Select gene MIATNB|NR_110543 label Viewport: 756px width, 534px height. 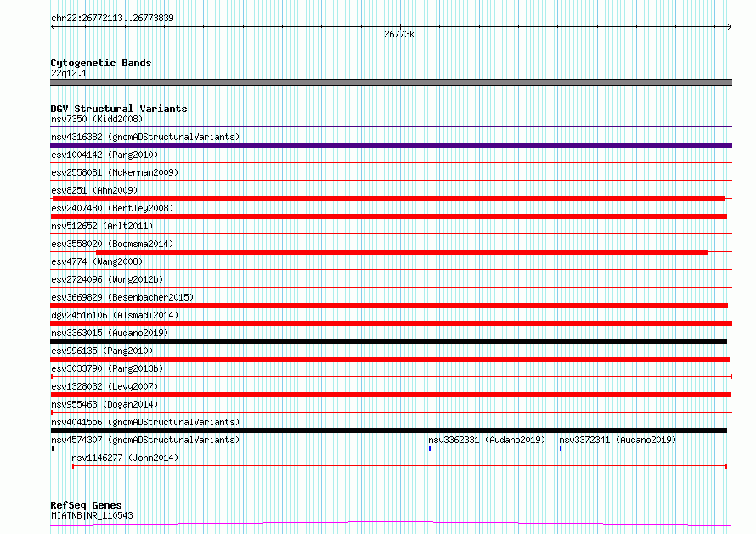pyautogui.click(x=92, y=515)
